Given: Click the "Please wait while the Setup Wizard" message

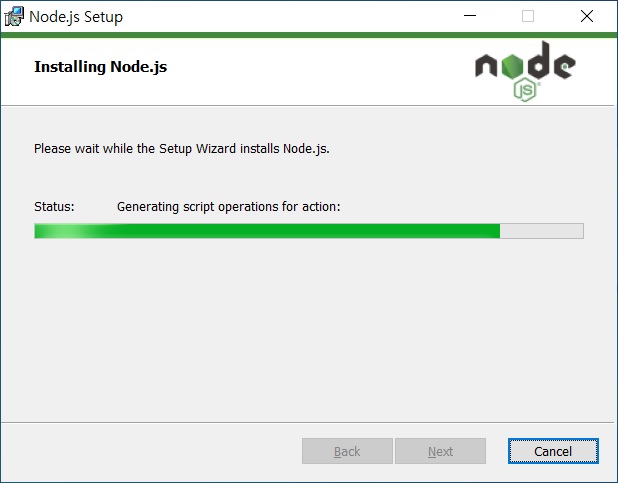Looking at the screenshot, I should pyautogui.click(x=182, y=149).
